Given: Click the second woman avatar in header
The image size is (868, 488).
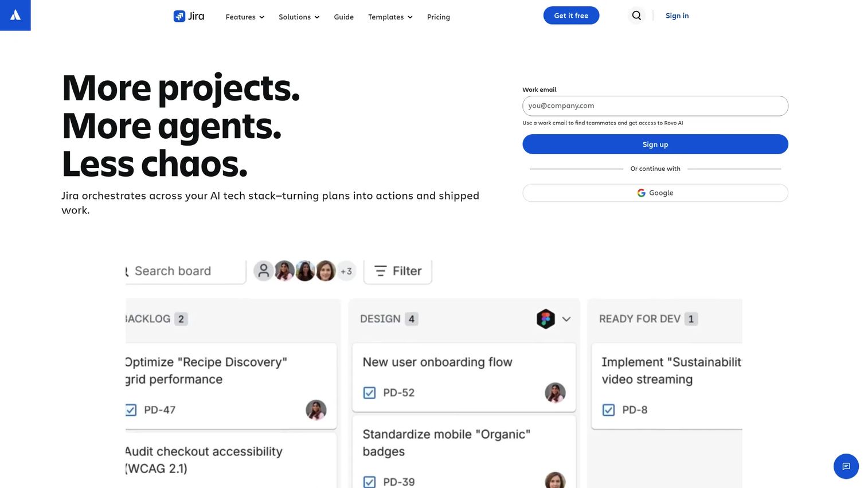Looking at the screenshot, I should point(305,271).
